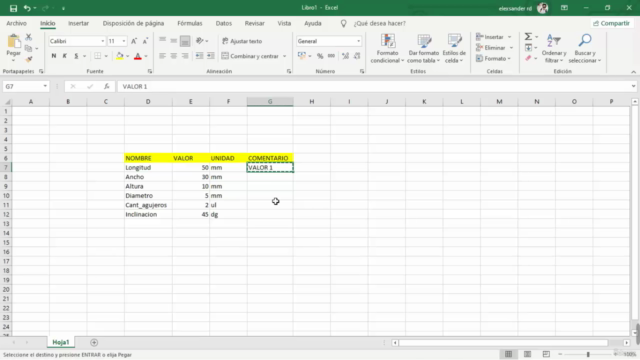
Task: Expand the Eliminar cells dropdown arrow
Action: tap(511, 48)
